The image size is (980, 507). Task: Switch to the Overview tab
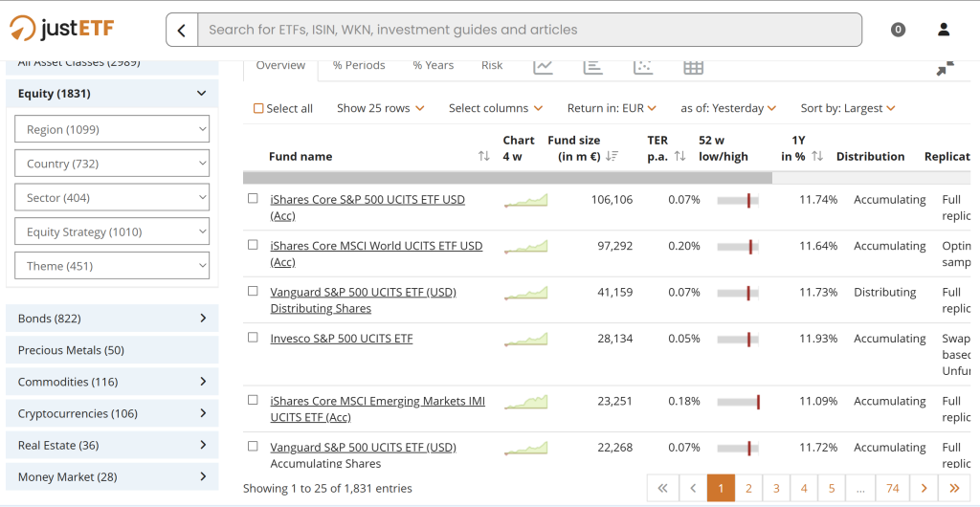tap(280, 66)
